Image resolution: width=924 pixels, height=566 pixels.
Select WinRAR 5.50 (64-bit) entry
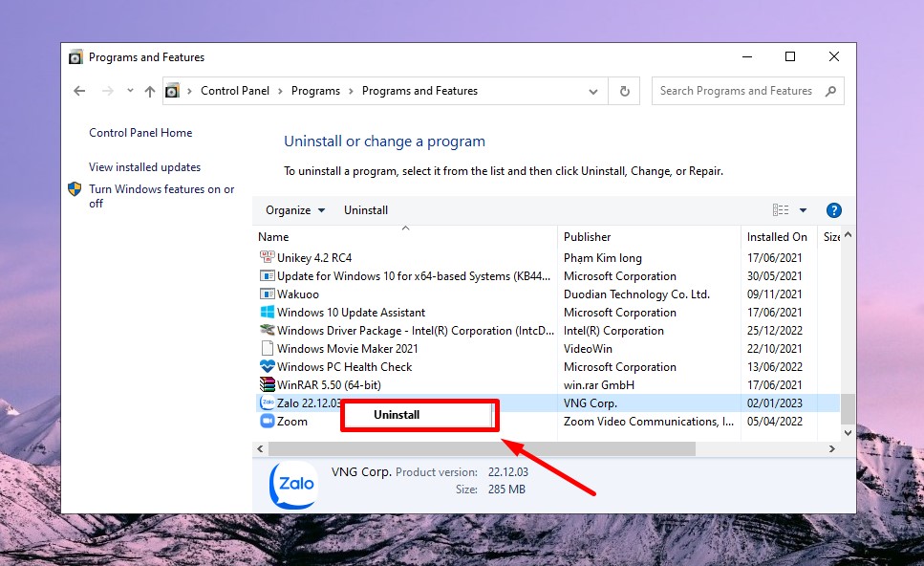329,385
